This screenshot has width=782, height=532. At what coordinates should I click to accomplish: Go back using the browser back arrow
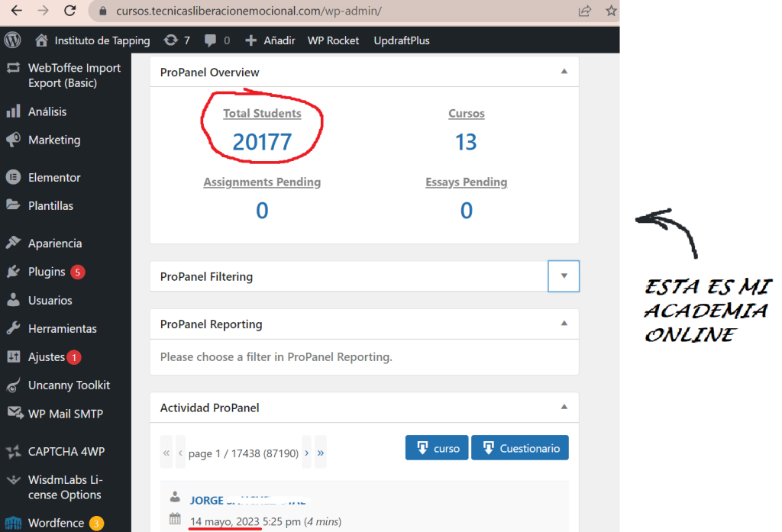17,11
